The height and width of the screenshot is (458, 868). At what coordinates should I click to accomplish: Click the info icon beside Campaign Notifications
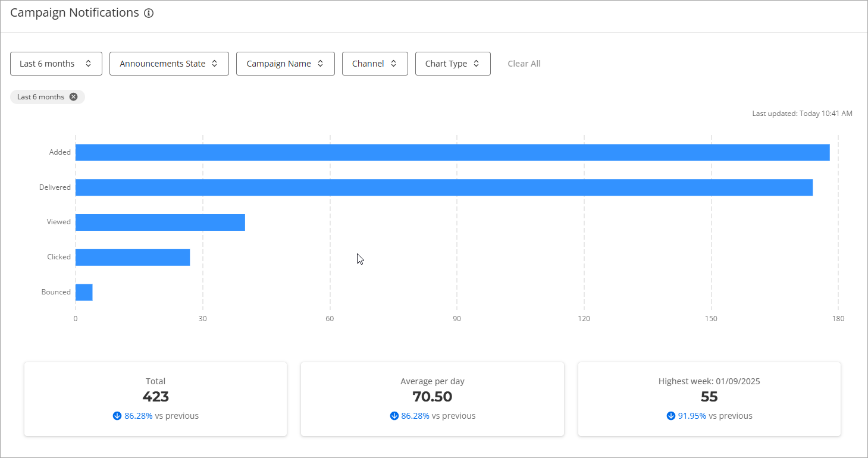click(149, 13)
